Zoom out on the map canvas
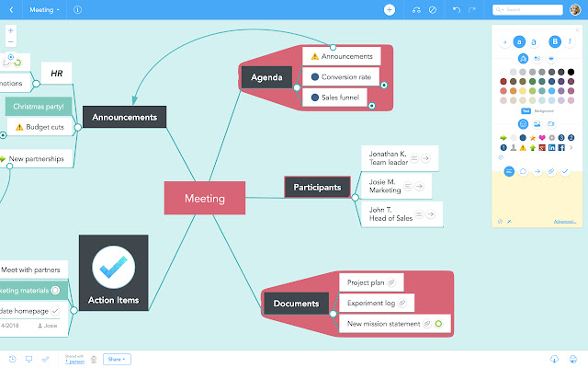This screenshot has width=588, height=368. pos(10,41)
